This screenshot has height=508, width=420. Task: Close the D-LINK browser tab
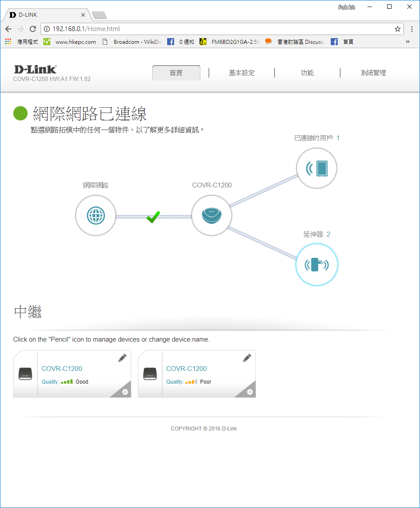[x=83, y=15]
